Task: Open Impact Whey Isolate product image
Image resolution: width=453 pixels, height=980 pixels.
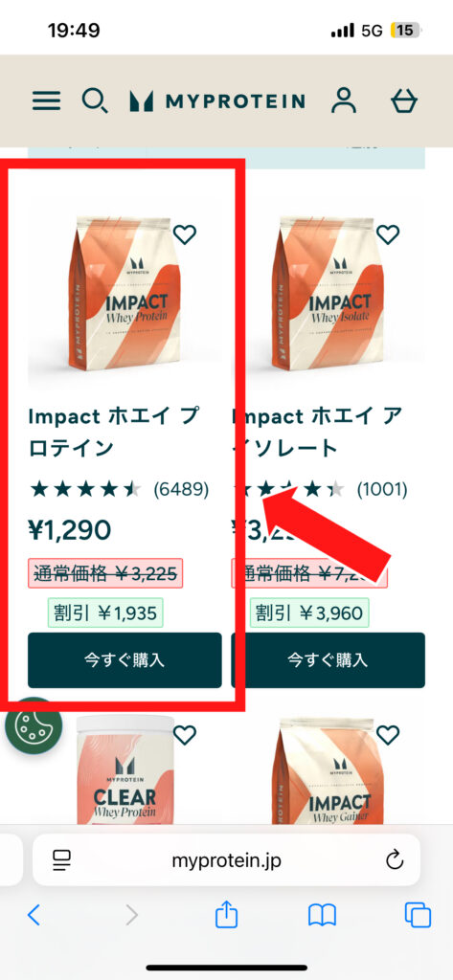Action: [x=328, y=293]
